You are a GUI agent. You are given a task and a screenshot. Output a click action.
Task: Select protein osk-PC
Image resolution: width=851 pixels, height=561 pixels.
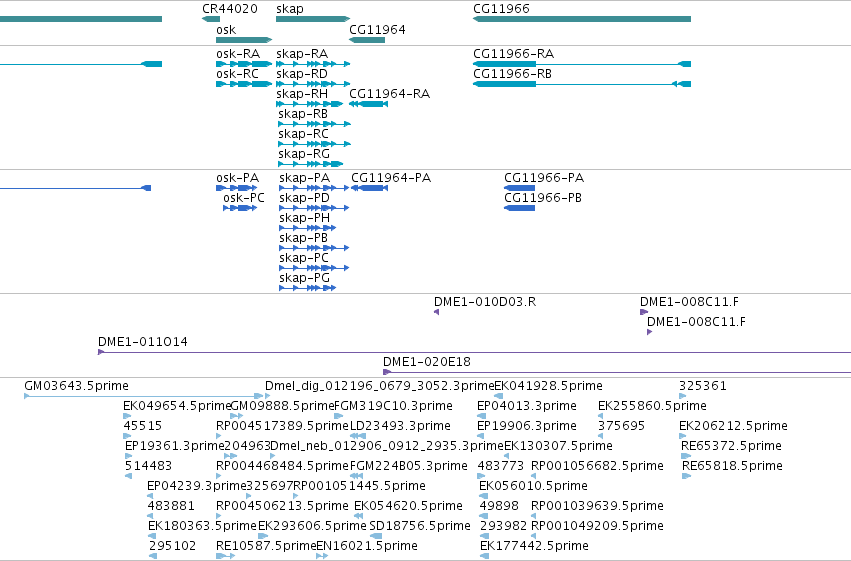click(x=244, y=198)
